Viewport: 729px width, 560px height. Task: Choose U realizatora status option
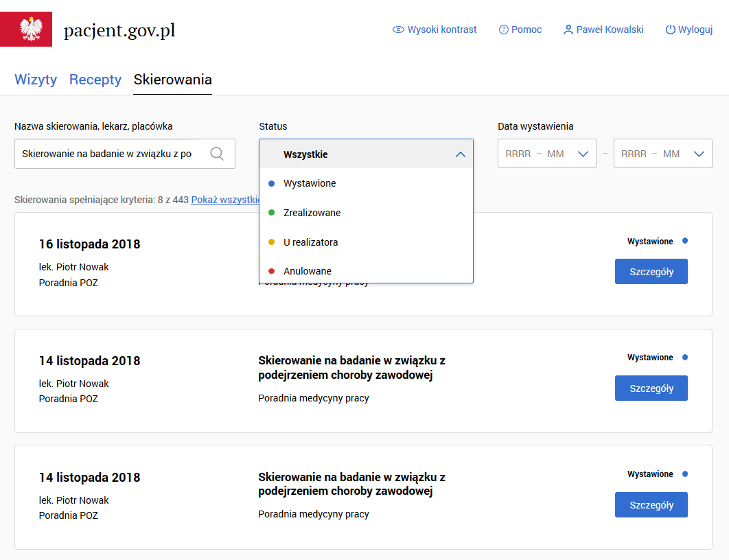coord(310,242)
